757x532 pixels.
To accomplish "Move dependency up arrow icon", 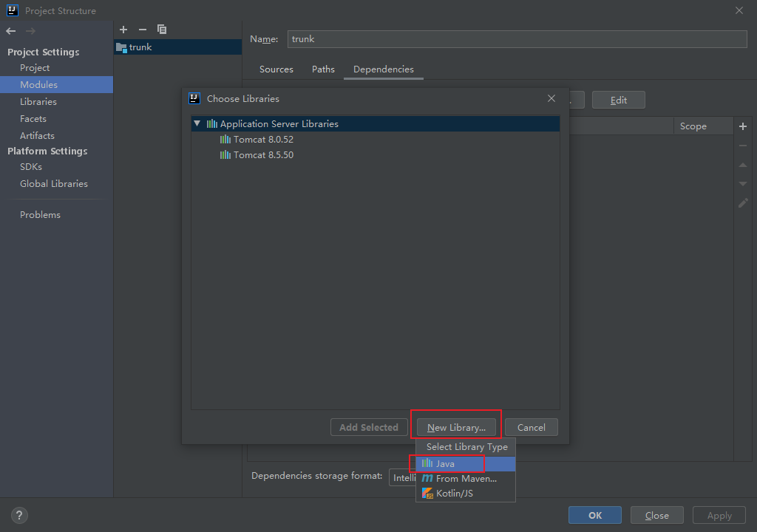I will tap(743, 165).
